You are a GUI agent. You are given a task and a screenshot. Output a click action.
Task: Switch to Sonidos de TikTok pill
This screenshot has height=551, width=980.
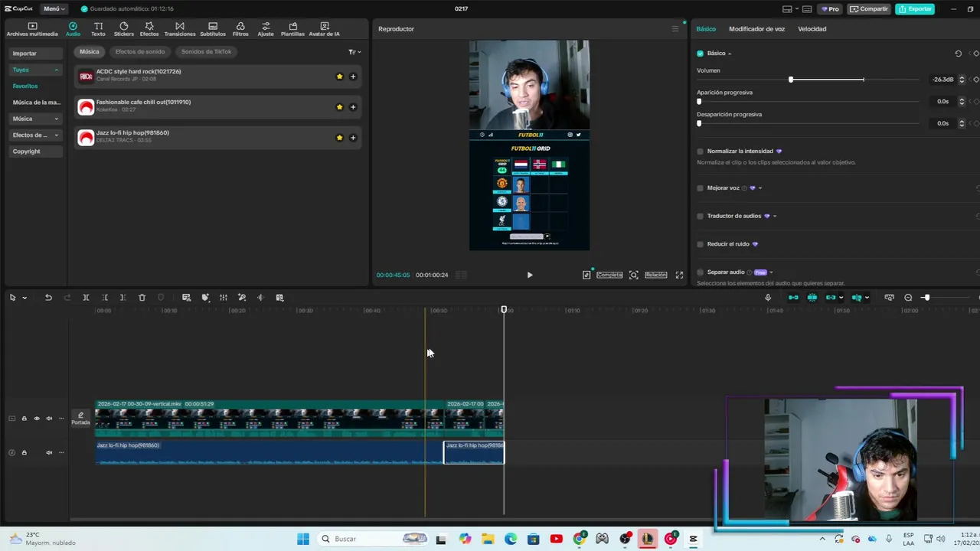(x=207, y=51)
